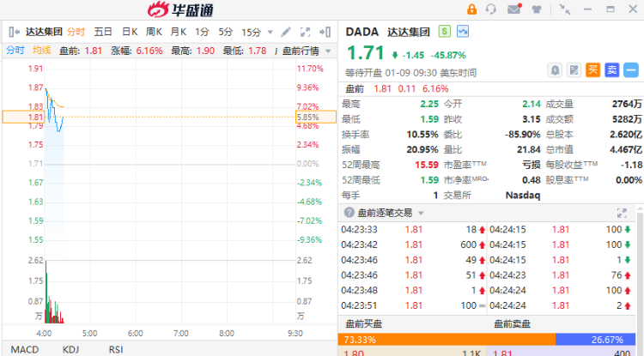Click the 换手率 value 10.55%
The height and width of the screenshot is (356, 644).
point(422,135)
